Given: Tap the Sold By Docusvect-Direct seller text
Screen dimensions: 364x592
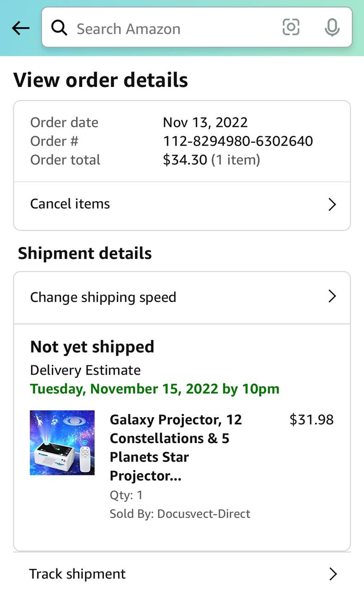Looking at the screenshot, I should pyautogui.click(x=180, y=514).
